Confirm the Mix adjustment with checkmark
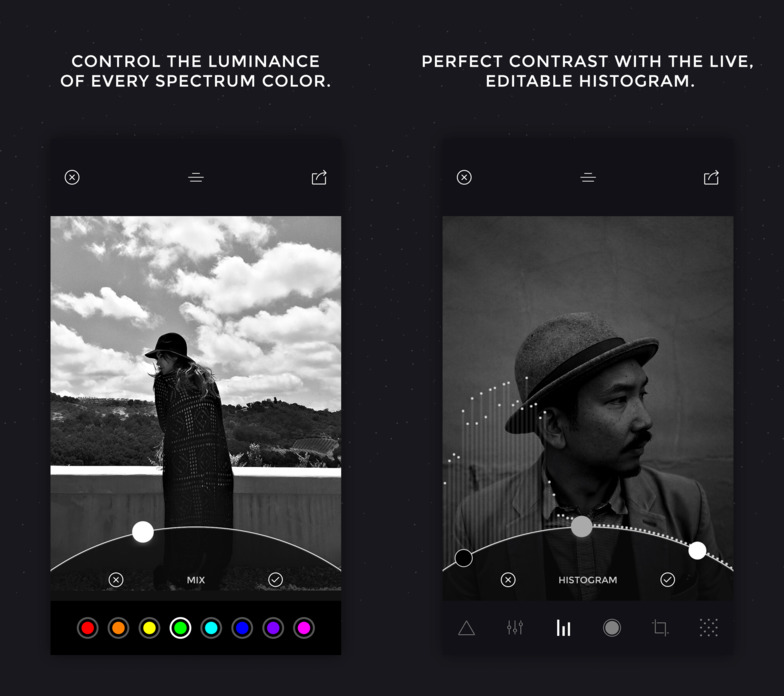Screen dimensions: 784x696 point(276,580)
